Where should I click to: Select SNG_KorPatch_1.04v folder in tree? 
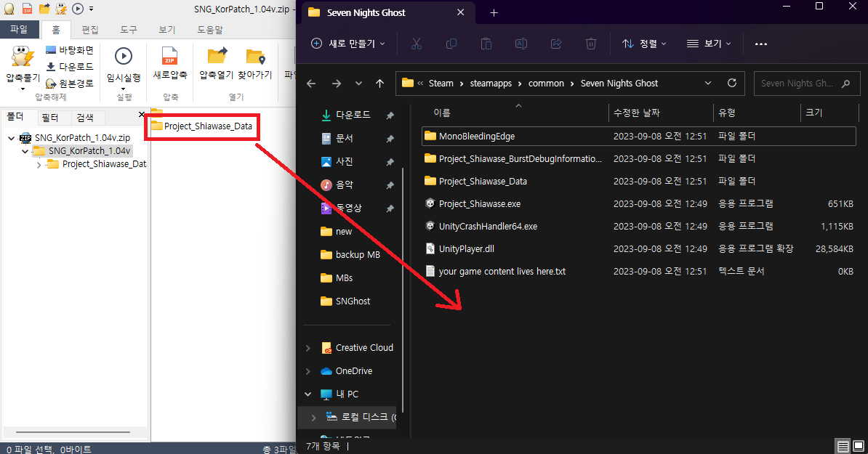click(x=82, y=151)
